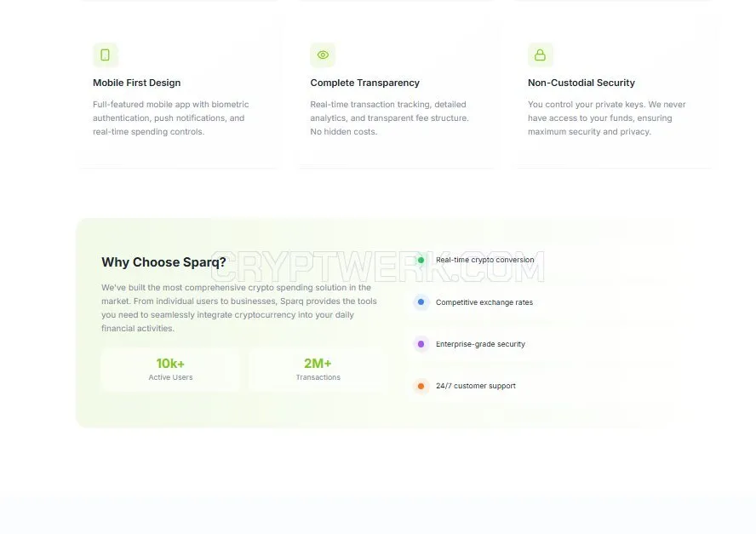Click the Enterprise-grade security text
This screenshot has width=756, height=534.
[x=480, y=344]
